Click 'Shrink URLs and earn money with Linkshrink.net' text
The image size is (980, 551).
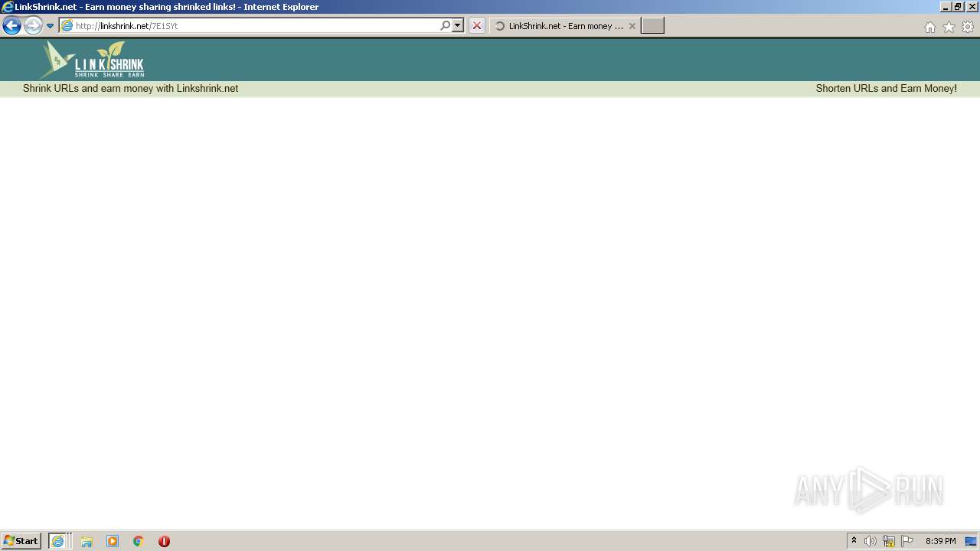(130, 89)
